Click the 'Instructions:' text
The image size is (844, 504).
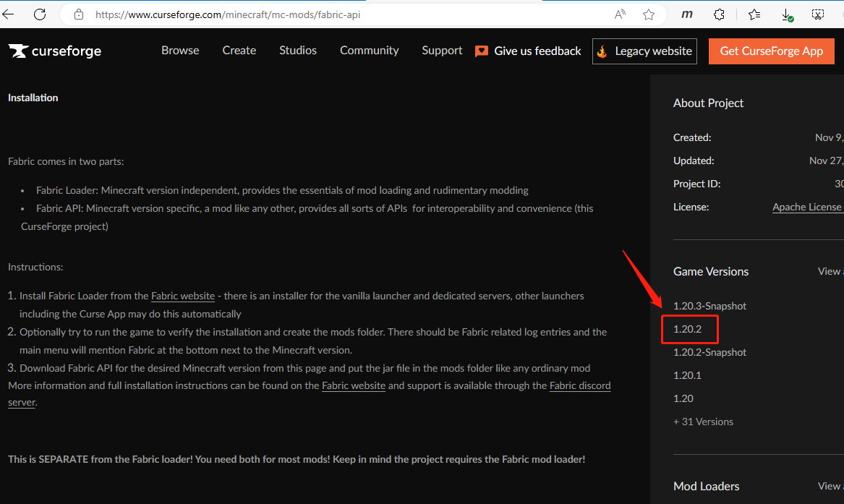(35, 268)
